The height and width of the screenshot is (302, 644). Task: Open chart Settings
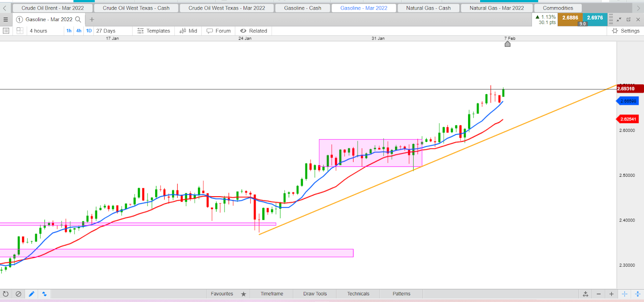pos(626,31)
